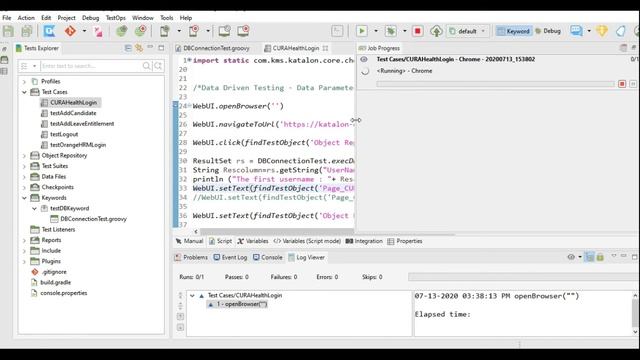Click the green Debug bug run icon
640x360 pixels.
pos(391,31)
